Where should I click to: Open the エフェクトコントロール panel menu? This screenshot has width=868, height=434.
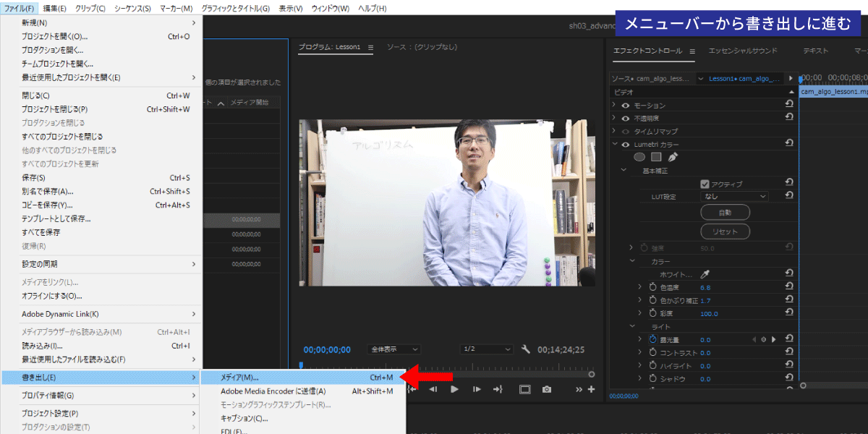(x=692, y=51)
